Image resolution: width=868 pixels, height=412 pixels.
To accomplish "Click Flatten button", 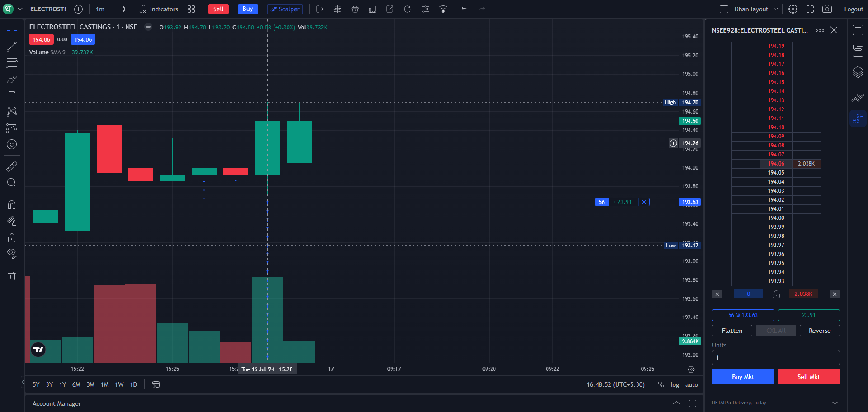I will [732, 331].
